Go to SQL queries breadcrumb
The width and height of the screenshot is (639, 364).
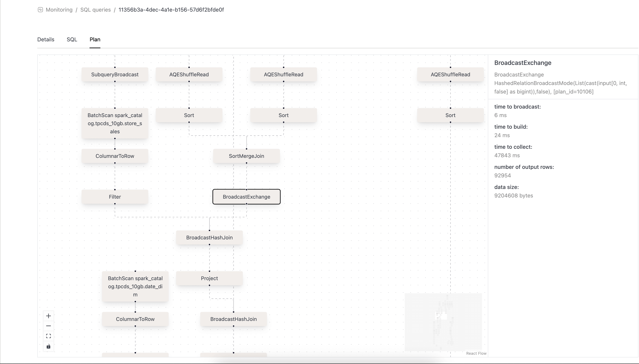[95, 10]
